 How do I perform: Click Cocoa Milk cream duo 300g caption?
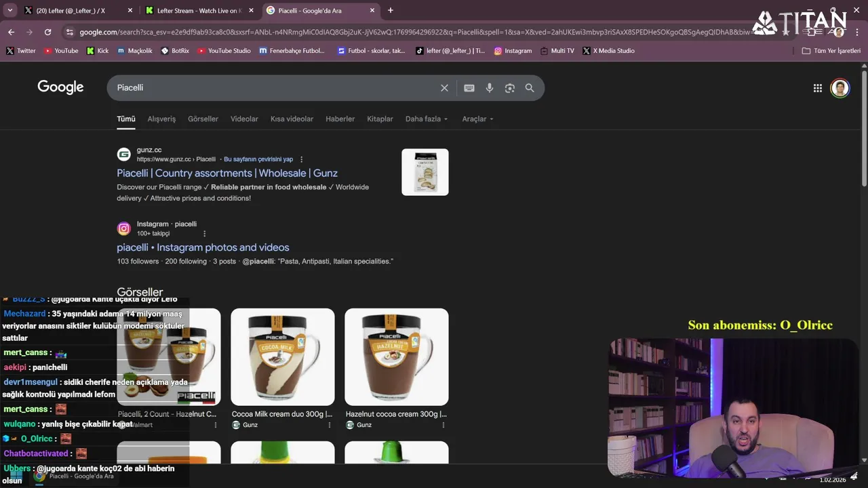pos(282,414)
